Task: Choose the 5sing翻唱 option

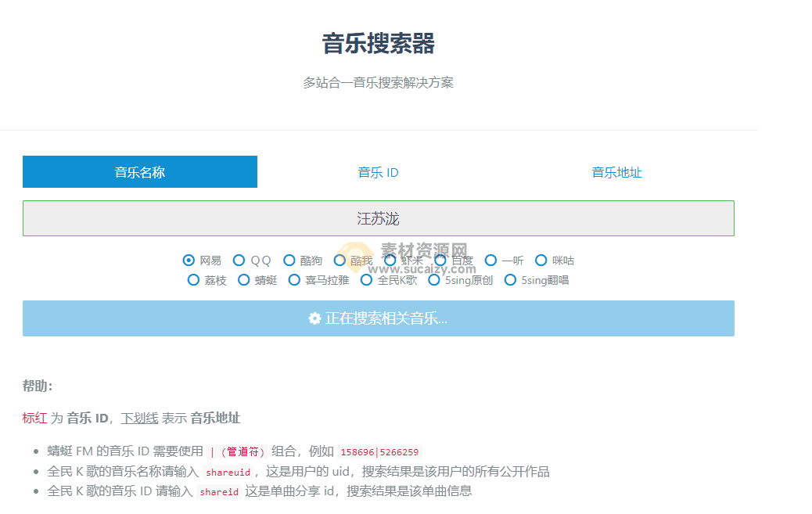Action: tap(509, 279)
